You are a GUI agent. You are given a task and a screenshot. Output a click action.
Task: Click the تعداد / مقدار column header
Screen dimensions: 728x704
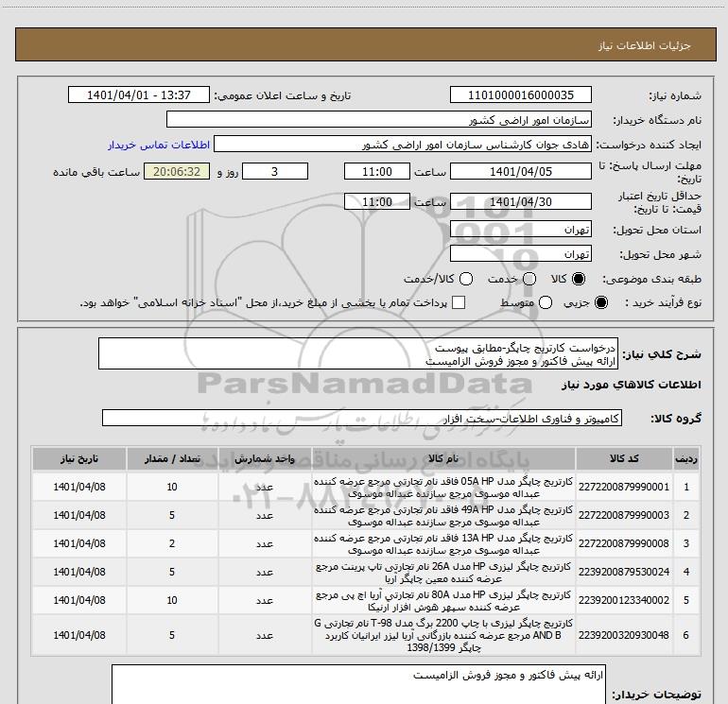click(172, 459)
